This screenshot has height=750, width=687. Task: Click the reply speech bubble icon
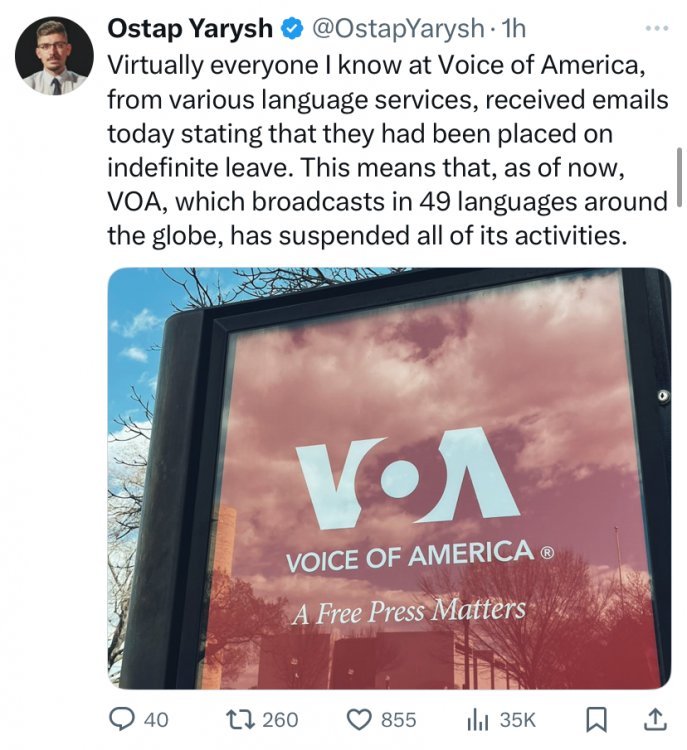tap(121, 719)
